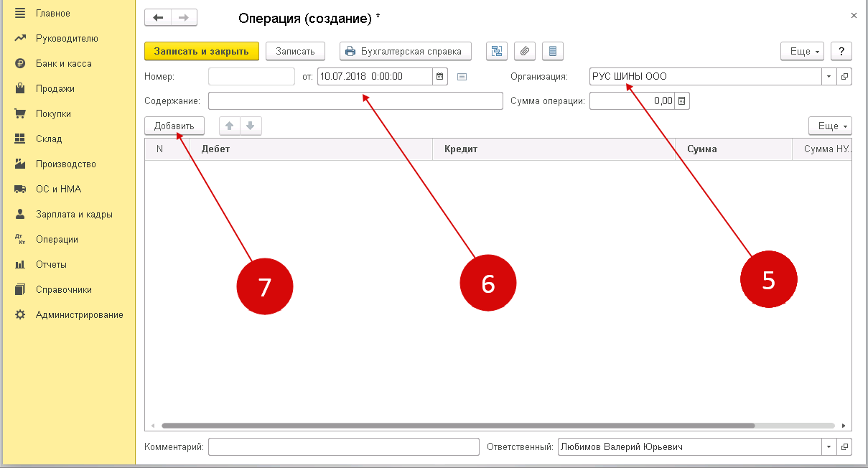Click the Дт/Кт icon for Операции
Screen dimensions: 868x468
pos(20,239)
